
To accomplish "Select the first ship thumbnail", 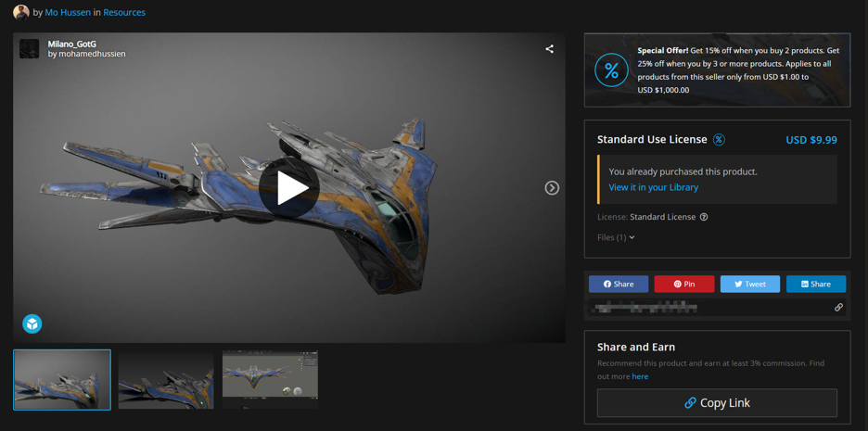I will pos(62,379).
